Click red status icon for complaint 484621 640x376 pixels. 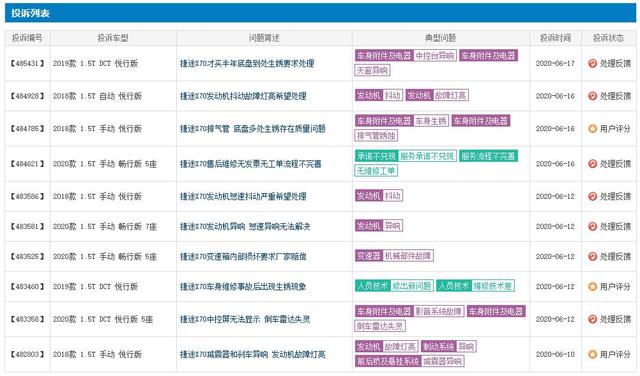click(x=592, y=164)
